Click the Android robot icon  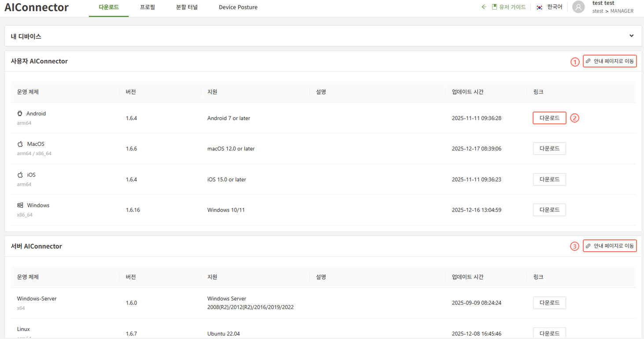[20, 114]
